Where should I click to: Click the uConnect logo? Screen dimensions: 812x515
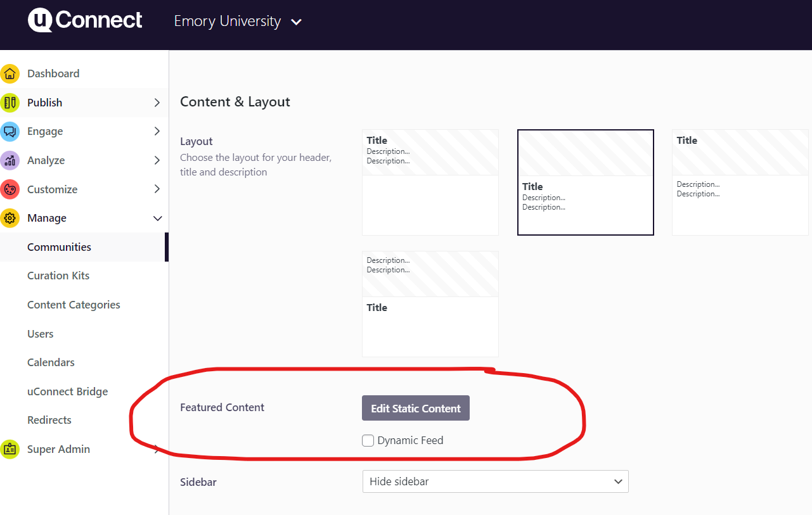pyautogui.click(x=85, y=20)
